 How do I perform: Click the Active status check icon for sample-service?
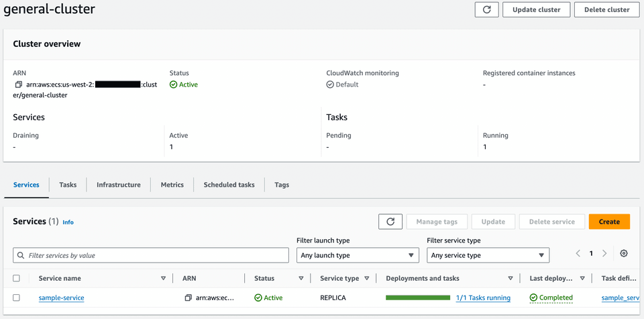(x=258, y=298)
